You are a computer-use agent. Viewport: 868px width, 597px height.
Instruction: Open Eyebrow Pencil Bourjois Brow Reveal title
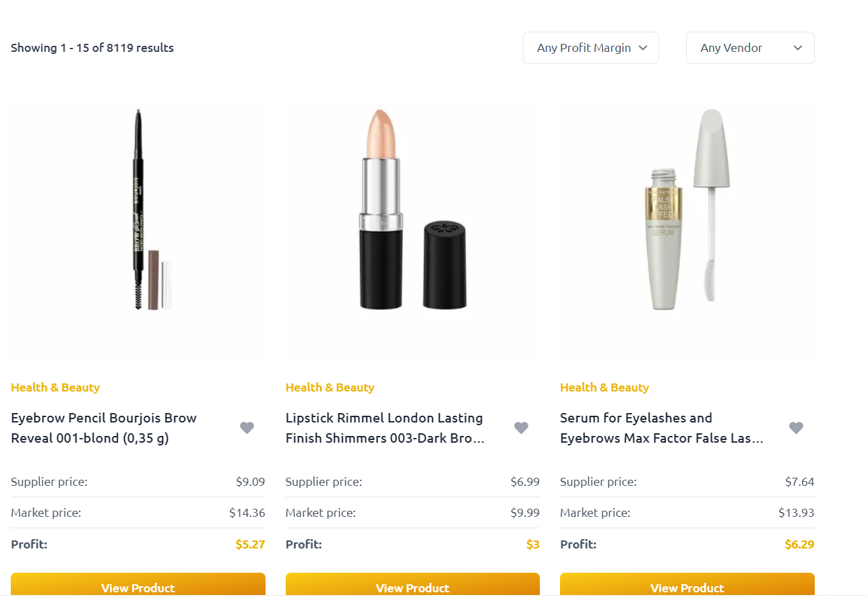[x=104, y=428]
